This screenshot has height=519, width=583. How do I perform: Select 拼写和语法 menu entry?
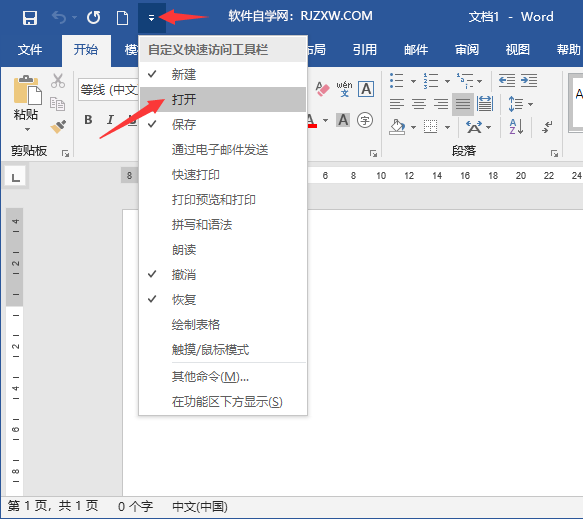pyautogui.click(x=222, y=225)
